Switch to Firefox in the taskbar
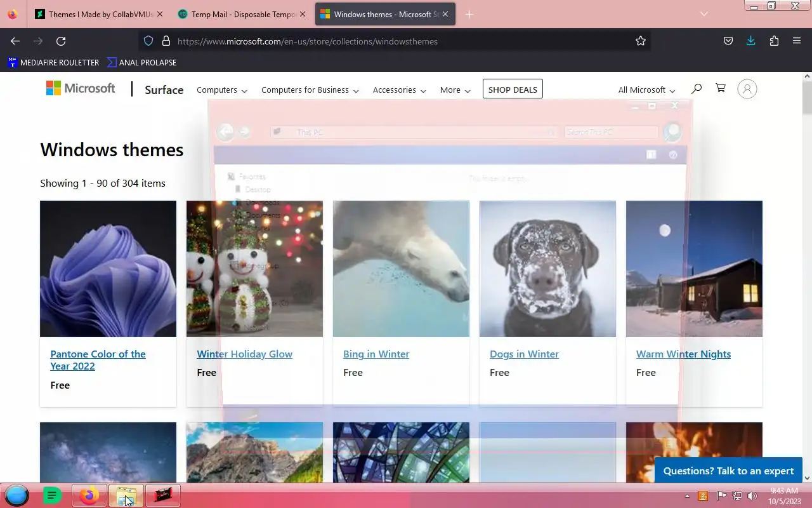Viewport: 812px width, 508px height. 89,495
